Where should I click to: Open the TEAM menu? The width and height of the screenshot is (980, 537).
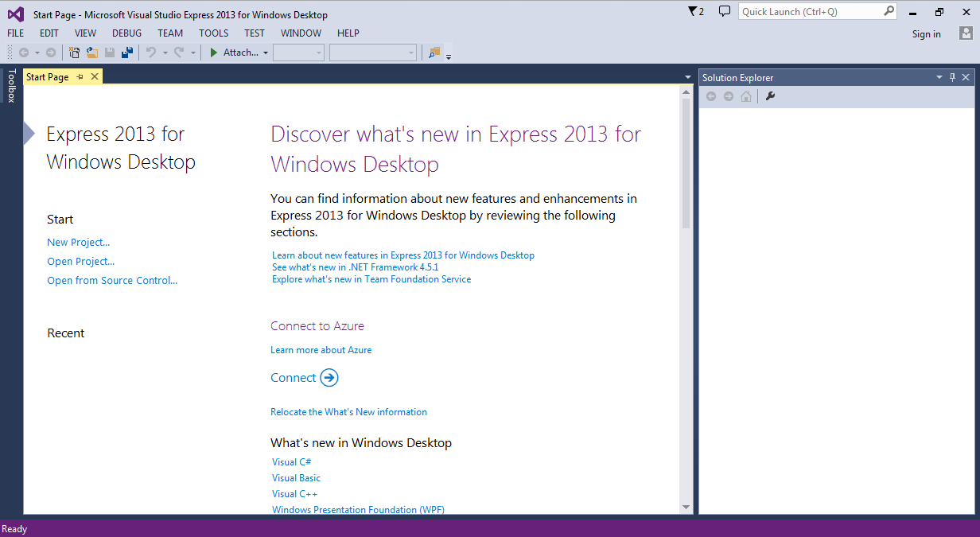click(x=170, y=33)
